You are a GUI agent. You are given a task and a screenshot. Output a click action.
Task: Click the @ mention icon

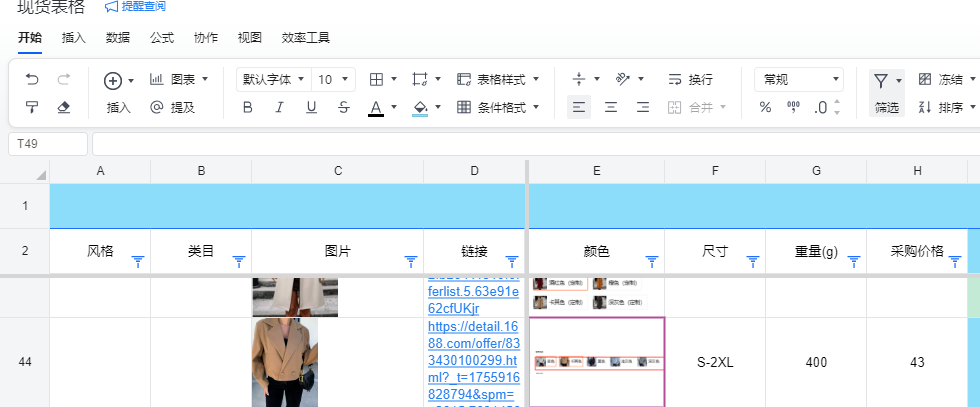[x=156, y=107]
